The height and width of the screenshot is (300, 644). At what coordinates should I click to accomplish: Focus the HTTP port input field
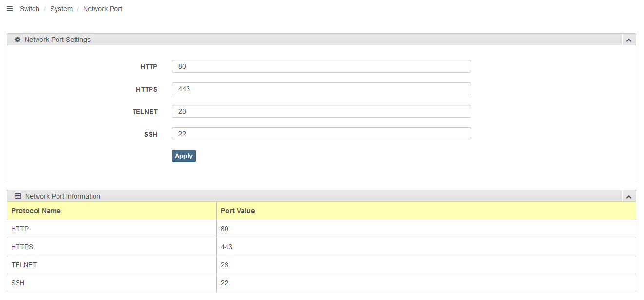321,66
